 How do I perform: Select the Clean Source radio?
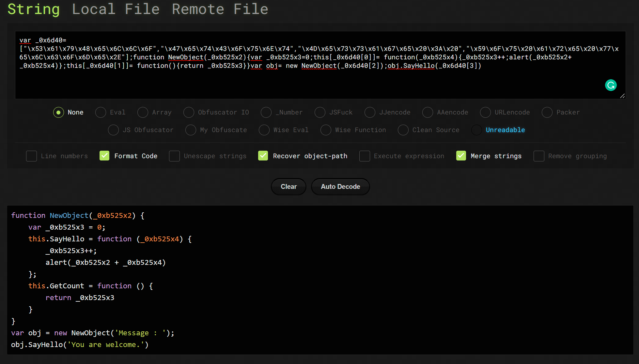[x=403, y=130]
